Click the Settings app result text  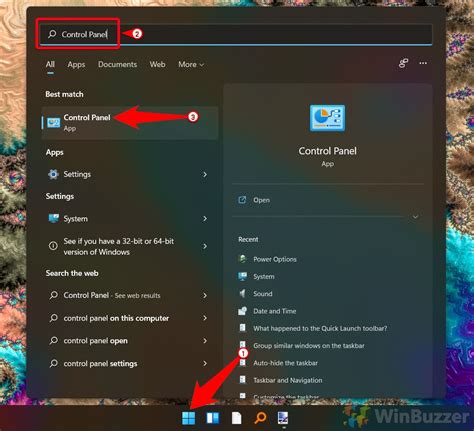[77, 174]
